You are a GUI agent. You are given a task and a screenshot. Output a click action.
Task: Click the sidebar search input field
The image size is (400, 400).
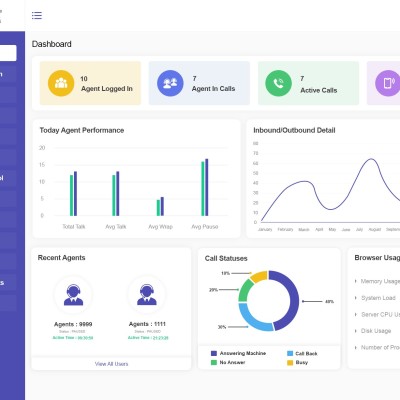point(8,53)
